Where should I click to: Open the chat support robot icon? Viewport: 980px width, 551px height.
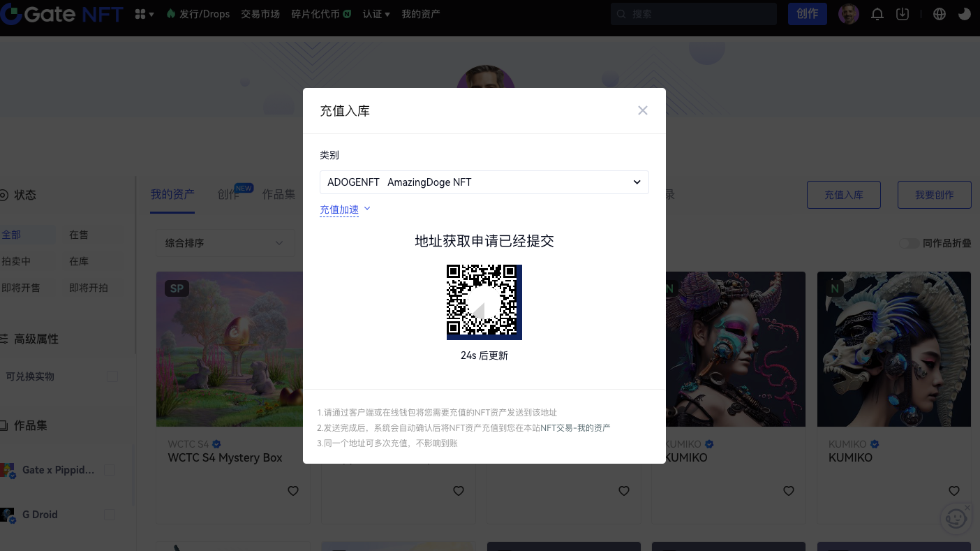click(x=954, y=518)
